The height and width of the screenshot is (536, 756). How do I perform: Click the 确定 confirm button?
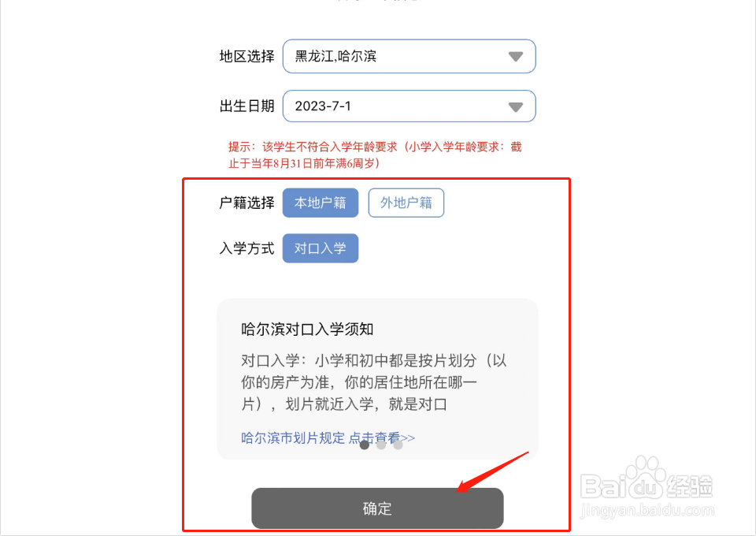pos(377,508)
